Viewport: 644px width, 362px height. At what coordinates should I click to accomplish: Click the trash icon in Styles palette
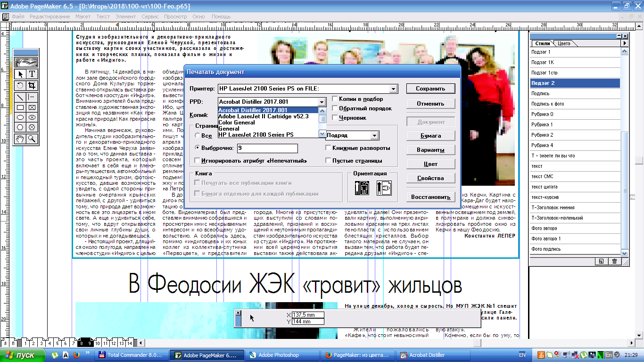pyautogui.click(x=615, y=261)
